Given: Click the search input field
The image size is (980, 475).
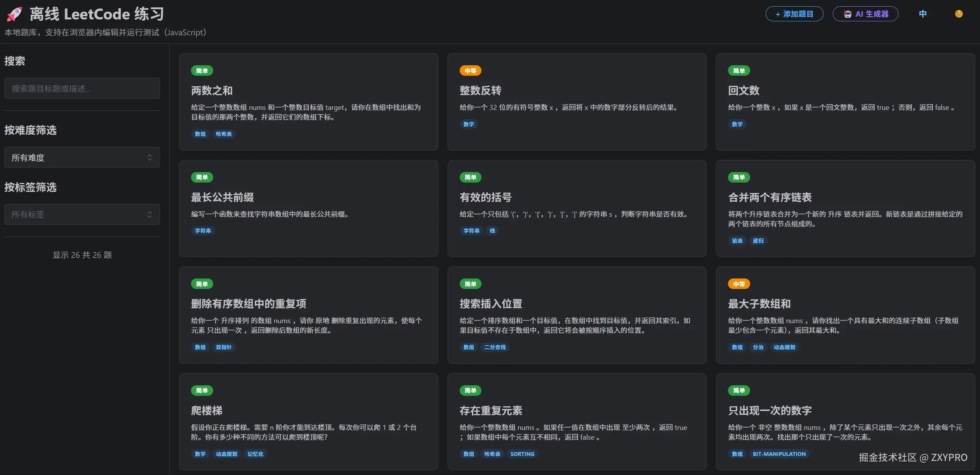Looking at the screenshot, I should pyautogui.click(x=82, y=88).
